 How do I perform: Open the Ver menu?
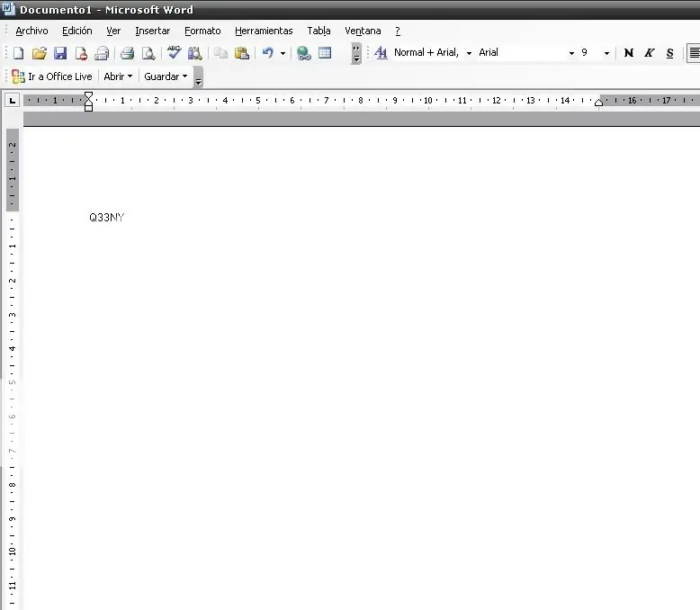pos(113,31)
